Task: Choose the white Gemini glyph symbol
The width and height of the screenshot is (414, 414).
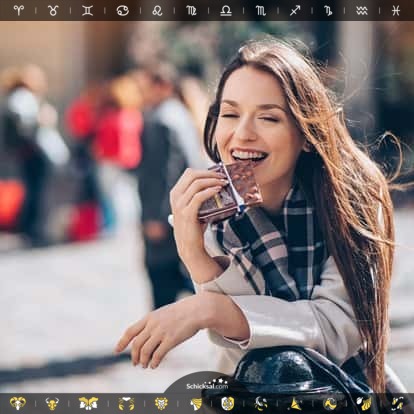Action: click(88, 10)
